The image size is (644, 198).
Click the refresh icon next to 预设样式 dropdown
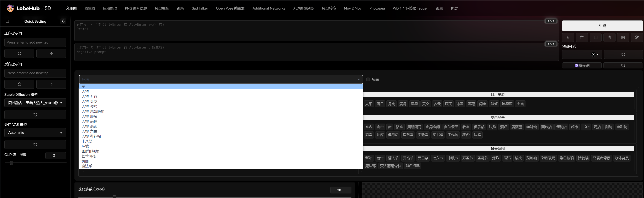tap(623, 54)
